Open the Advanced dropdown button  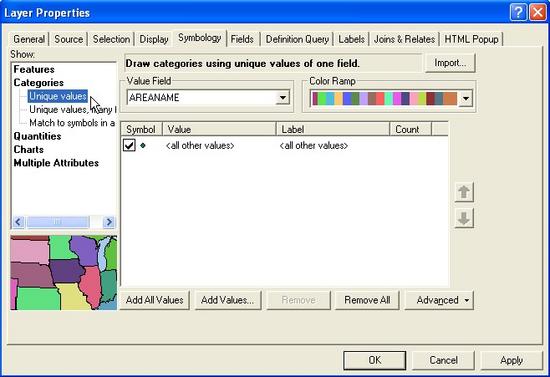(x=439, y=300)
